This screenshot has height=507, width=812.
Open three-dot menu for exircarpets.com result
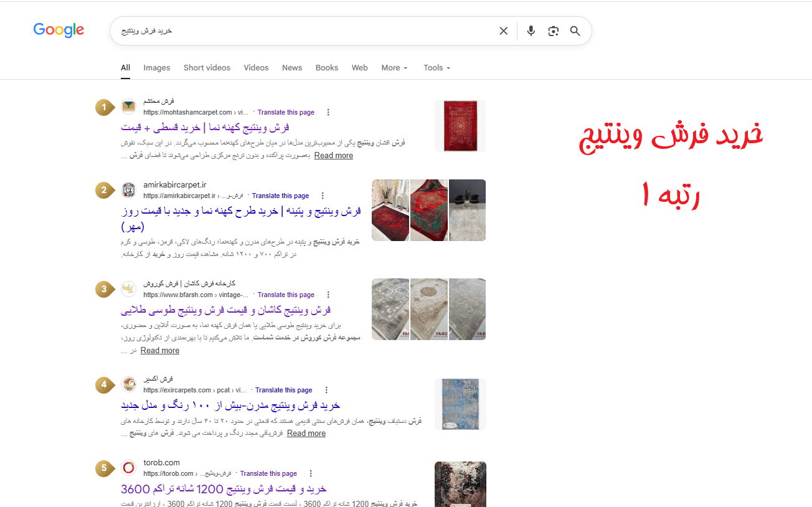pyautogui.click(x=326, y=390)
